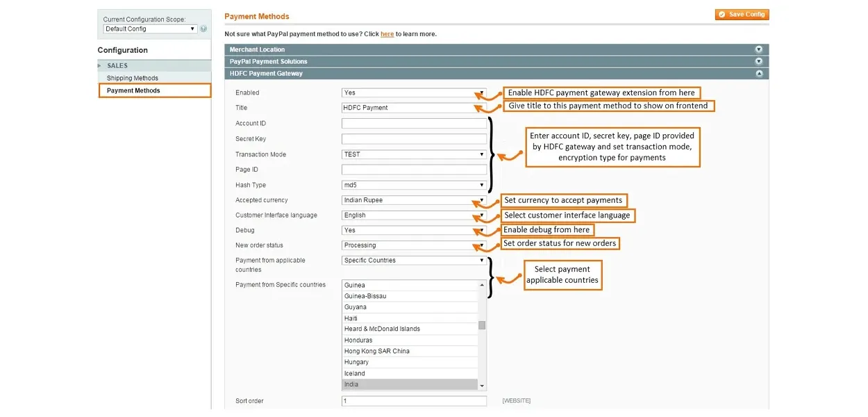Screen dimensions: 868x417
Task: Click the help icon beside scope selector
Action: [203, 28]
